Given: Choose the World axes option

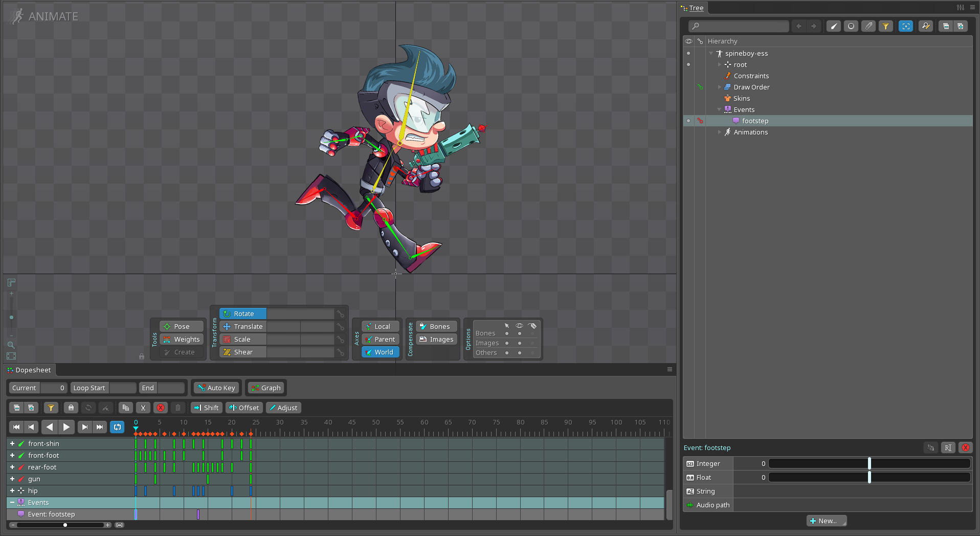Looking at the screenshot, I should [x=380, y=352].
